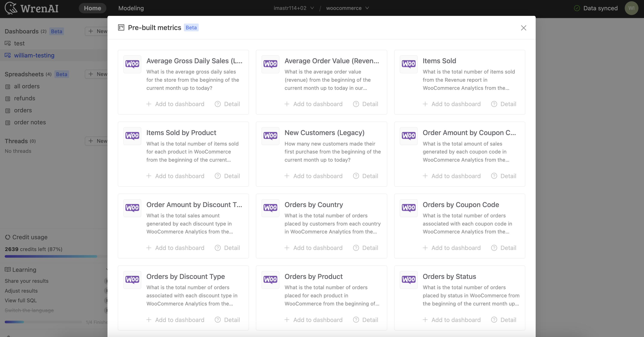Screen dimensions: 644x337
Task: Click the Woo icon on Items Sold by Product
Action: 132,136
